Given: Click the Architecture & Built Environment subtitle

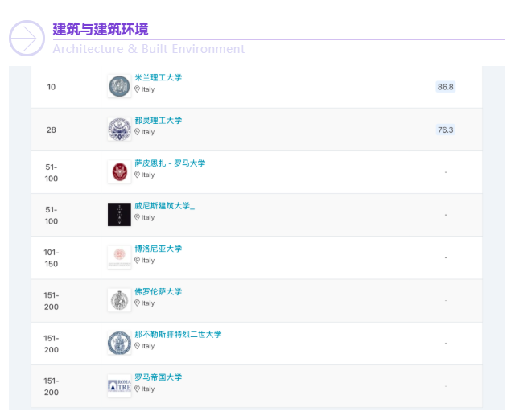Looking at the screenshot, I should pyautogui.click(x=149, y=49).
